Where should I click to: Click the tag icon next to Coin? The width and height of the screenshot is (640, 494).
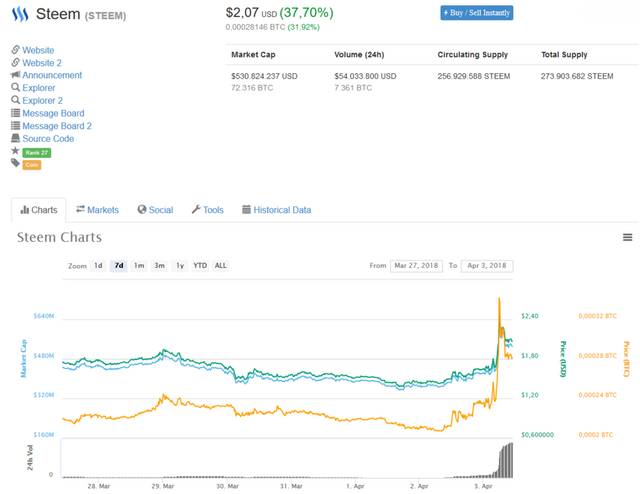(x=16, y=163)
